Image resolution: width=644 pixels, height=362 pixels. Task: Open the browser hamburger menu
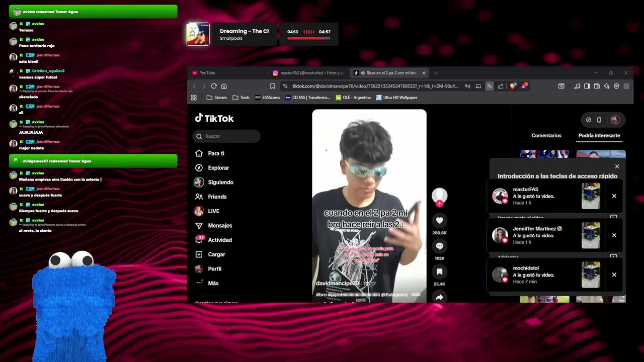pyautogui.click(x=626, y=86)
